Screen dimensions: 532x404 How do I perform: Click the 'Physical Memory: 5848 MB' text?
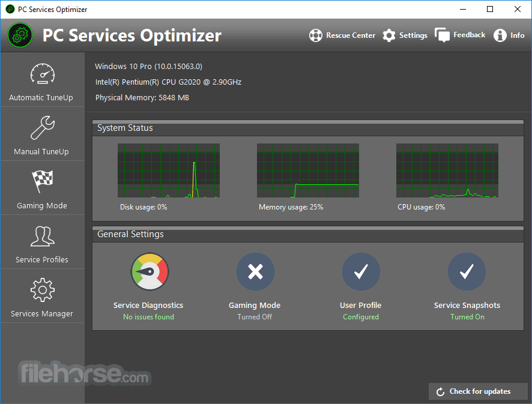[x=142, y=98]
